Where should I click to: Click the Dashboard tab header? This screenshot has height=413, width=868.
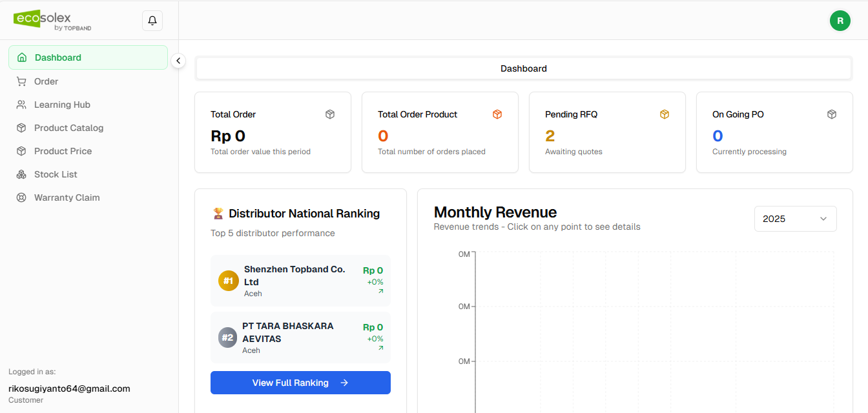coord(523,68)
